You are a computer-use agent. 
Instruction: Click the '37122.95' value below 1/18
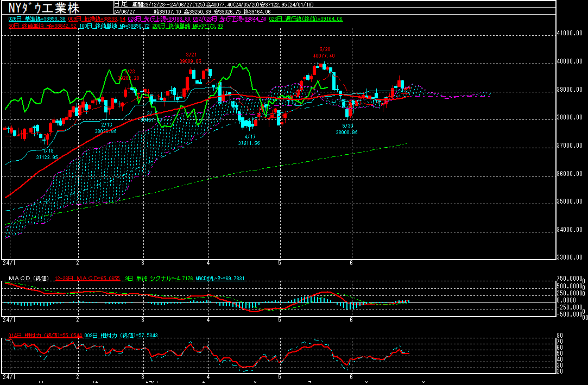tap(47, 157)
